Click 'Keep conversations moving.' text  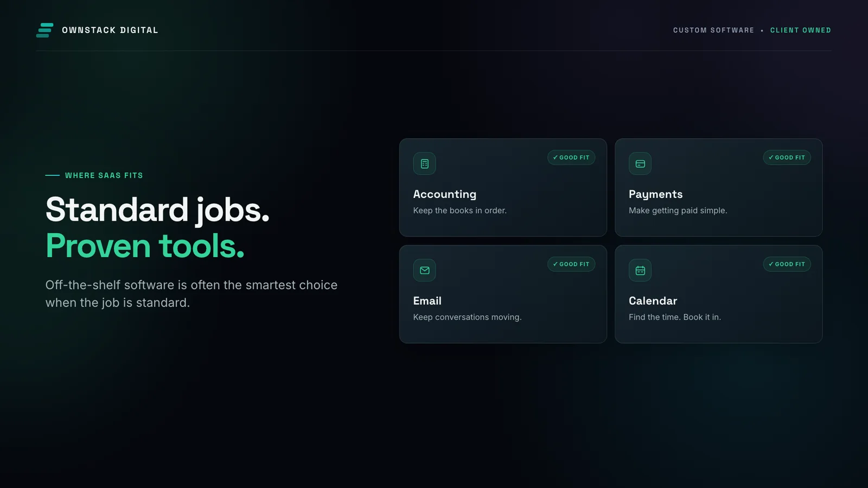click(468, 317)
